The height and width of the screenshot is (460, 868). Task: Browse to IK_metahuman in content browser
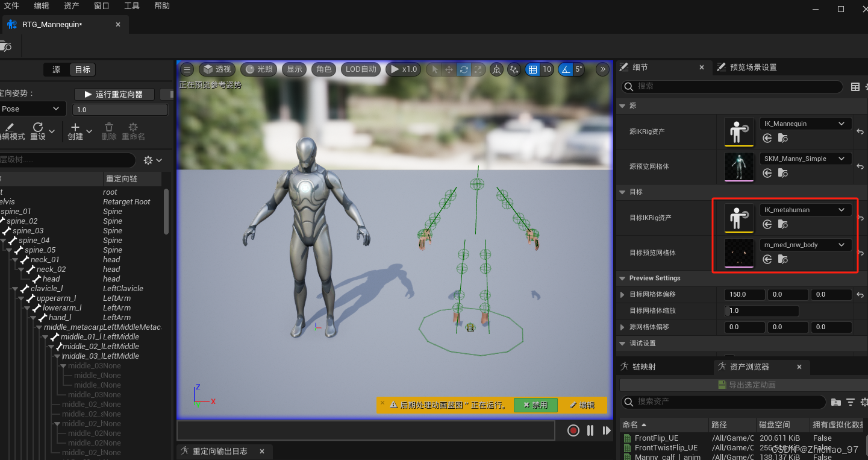coord(782,224)
